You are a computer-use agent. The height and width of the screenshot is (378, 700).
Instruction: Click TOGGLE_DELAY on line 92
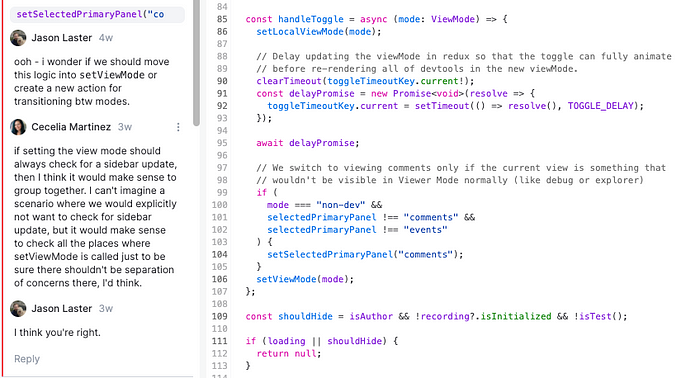point(600,106)
